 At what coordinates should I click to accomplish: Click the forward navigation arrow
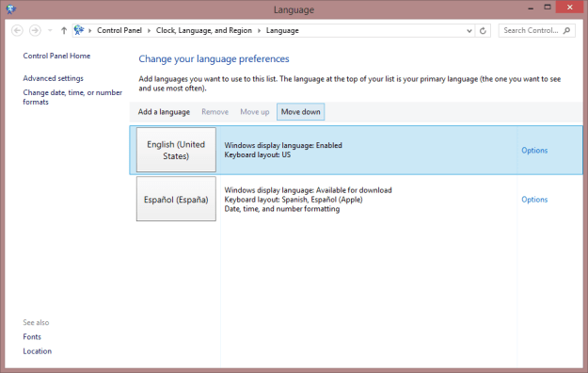coord(35,30)
